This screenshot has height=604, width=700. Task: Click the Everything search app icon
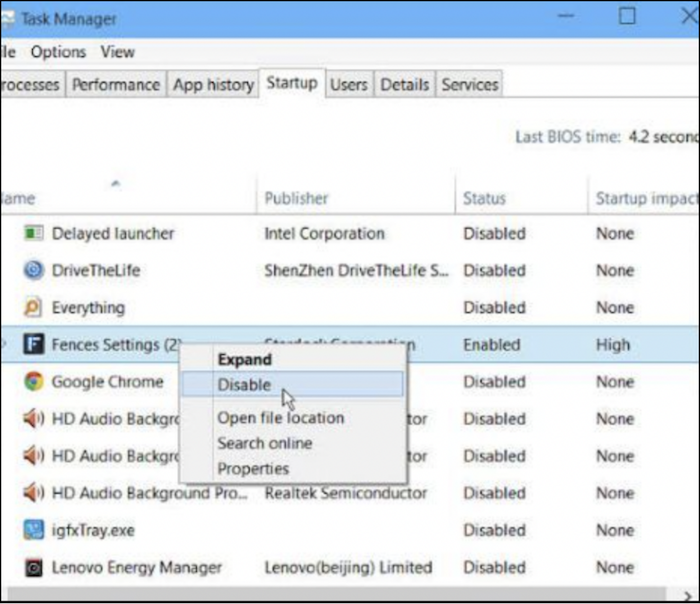[x=33, y=307]
